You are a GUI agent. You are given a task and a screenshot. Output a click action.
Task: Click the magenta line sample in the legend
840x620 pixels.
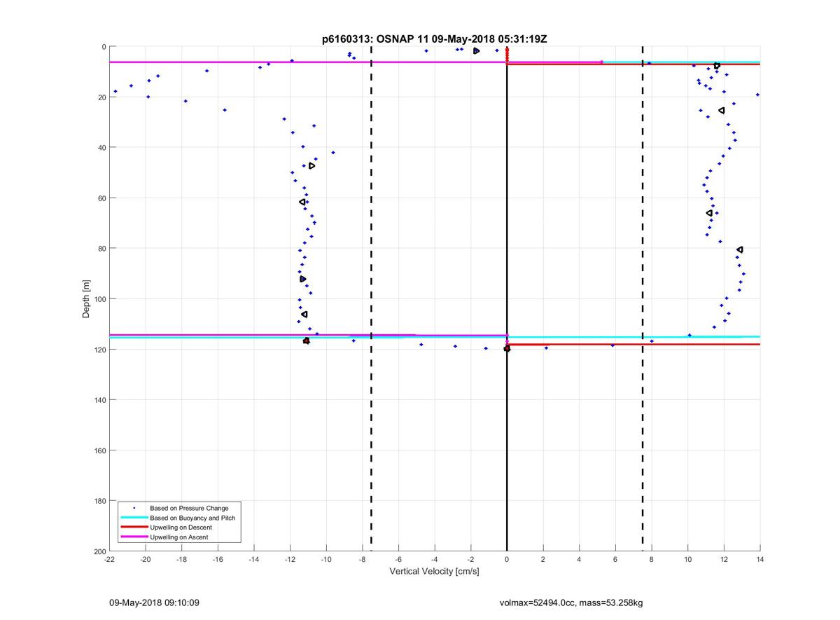click(134, 537)
